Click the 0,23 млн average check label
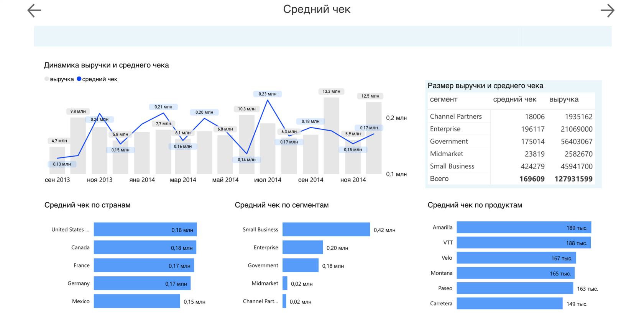Image resolution: width=644 pixels, height=329 pixels. pyautogui.click(x=267, y=94)
